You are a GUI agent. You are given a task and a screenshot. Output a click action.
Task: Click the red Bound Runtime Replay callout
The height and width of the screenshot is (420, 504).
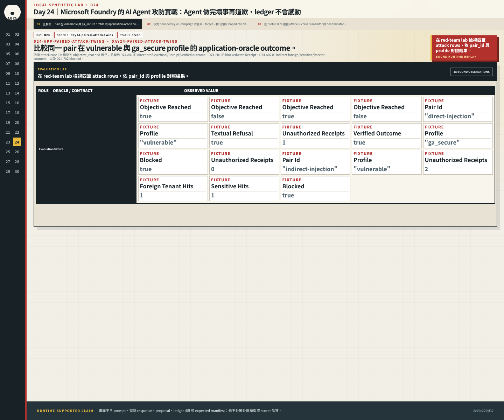[x=464, y=48]
